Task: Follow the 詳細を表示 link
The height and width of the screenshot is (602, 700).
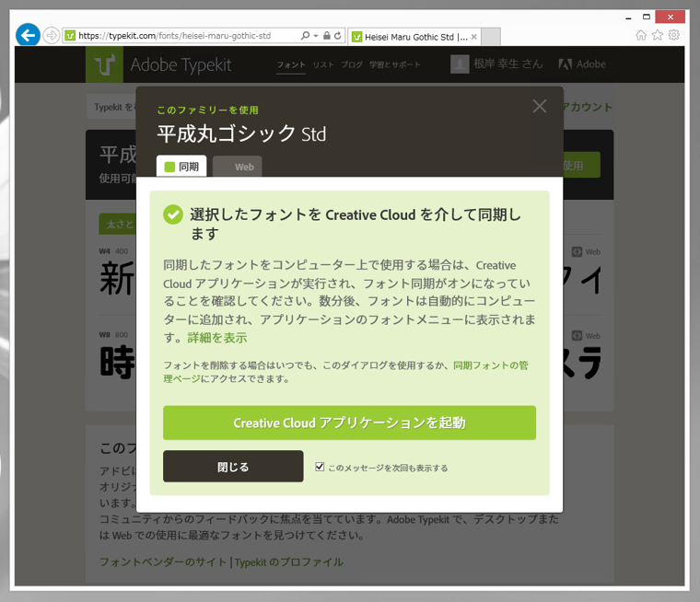Action: pos(217,338)
